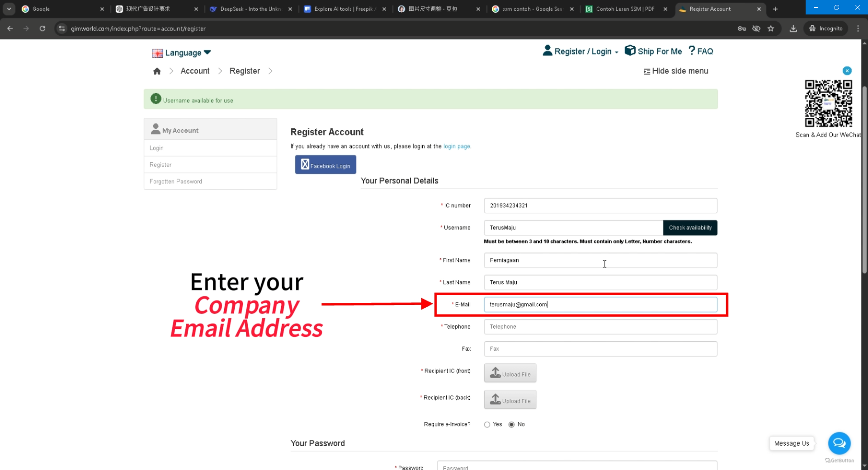Screen dimensions: 868x470
Task: Expand the Language dropdown
Action: click(182, 53)
